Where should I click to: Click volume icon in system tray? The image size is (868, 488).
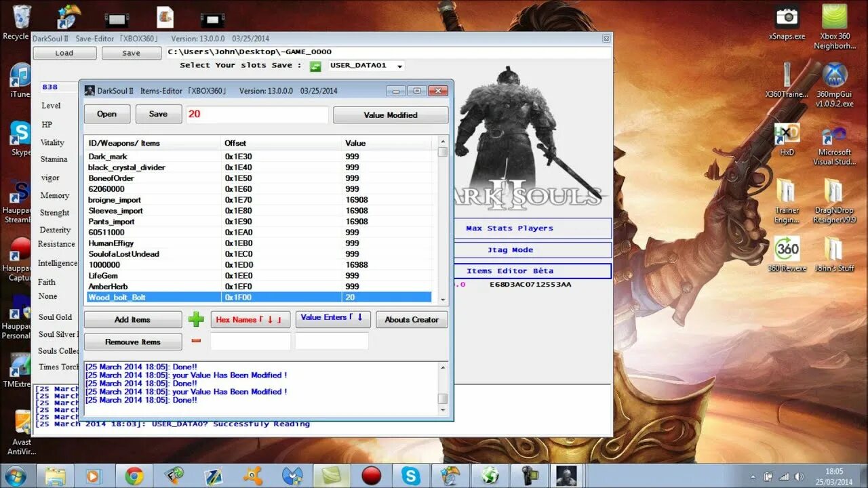tap(800, 476)
